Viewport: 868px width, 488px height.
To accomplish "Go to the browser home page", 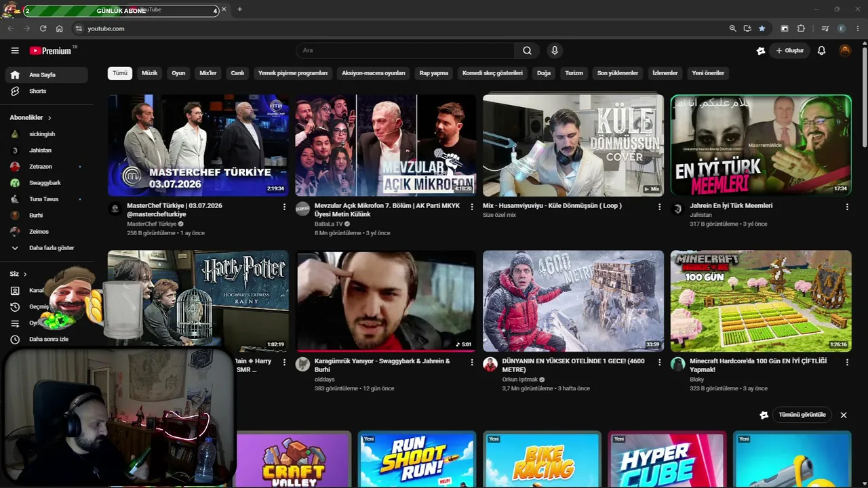I will pyautogui.click(x=60, y=28).
